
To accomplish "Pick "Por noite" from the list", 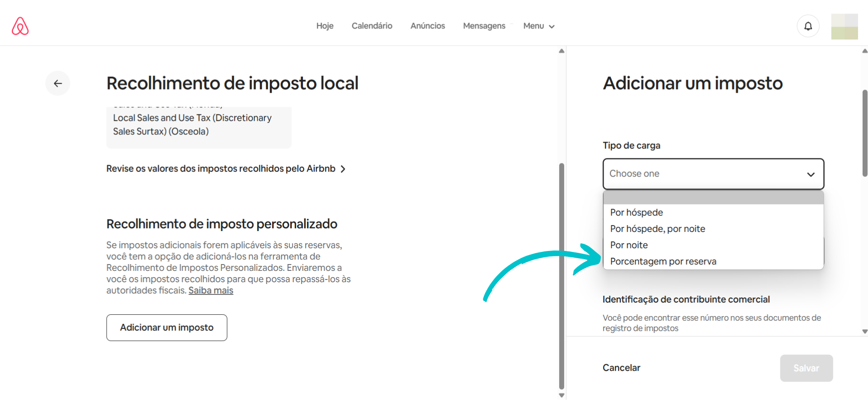I will (629, 245).
